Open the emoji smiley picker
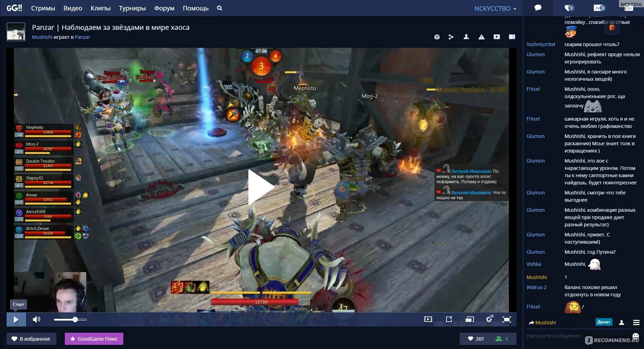The width and height of the screenshot is (644, 349). [636, 336]
